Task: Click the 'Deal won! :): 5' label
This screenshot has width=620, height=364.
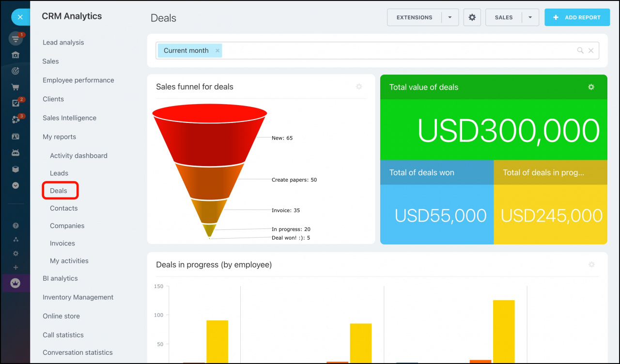Action: click(x=291, y=238)
